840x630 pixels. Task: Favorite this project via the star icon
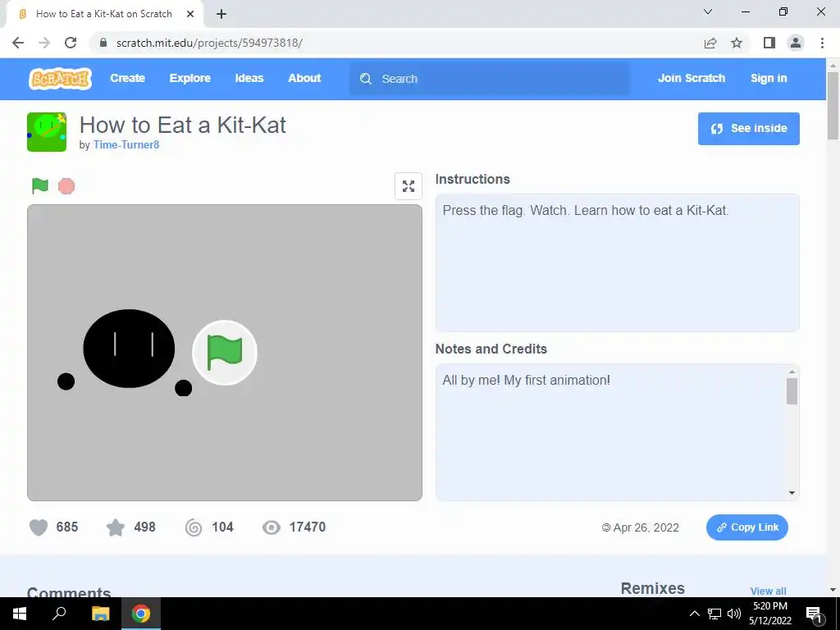[116, 527]
